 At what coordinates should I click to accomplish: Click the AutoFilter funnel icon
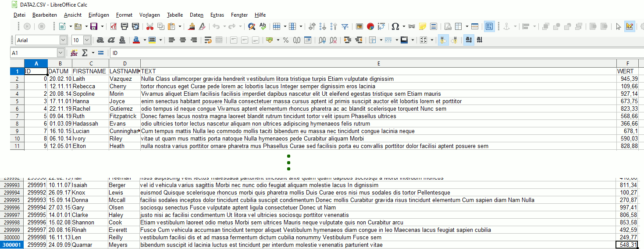(345, 26)
